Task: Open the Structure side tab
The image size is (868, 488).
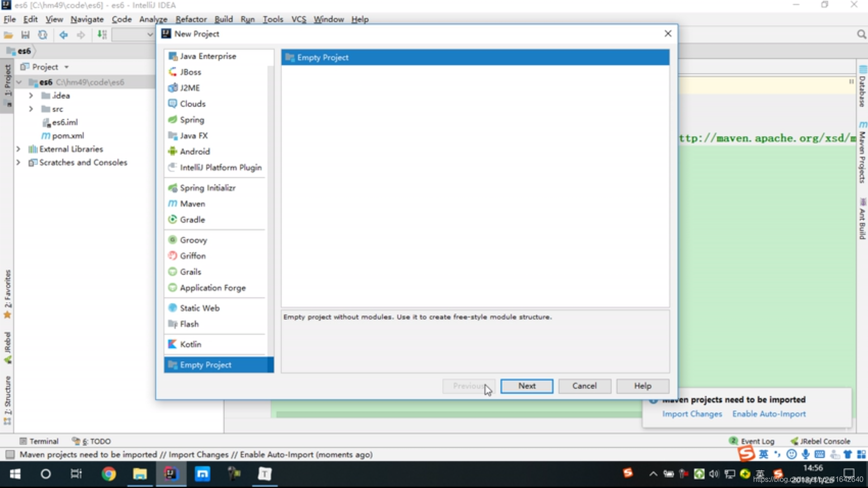Action: 7,400
